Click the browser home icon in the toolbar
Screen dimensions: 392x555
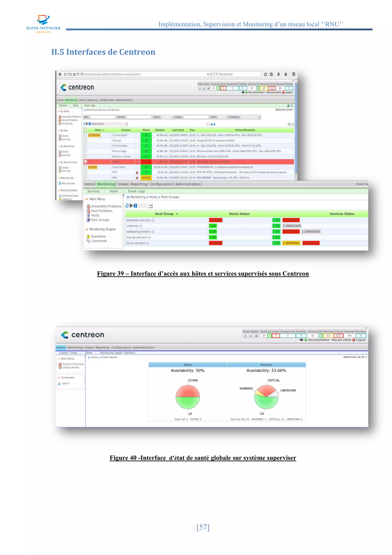(x=286, y=74)
